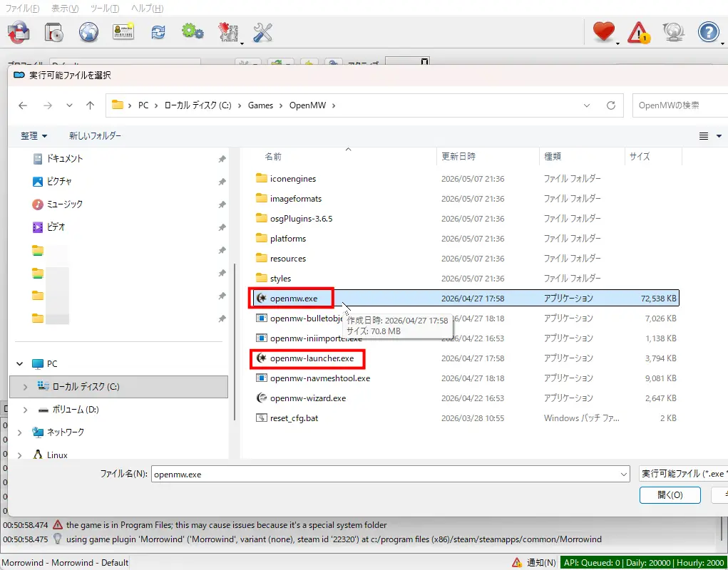Click the refresh button beside address bar

pyautogui.click(x=611, y=105)
